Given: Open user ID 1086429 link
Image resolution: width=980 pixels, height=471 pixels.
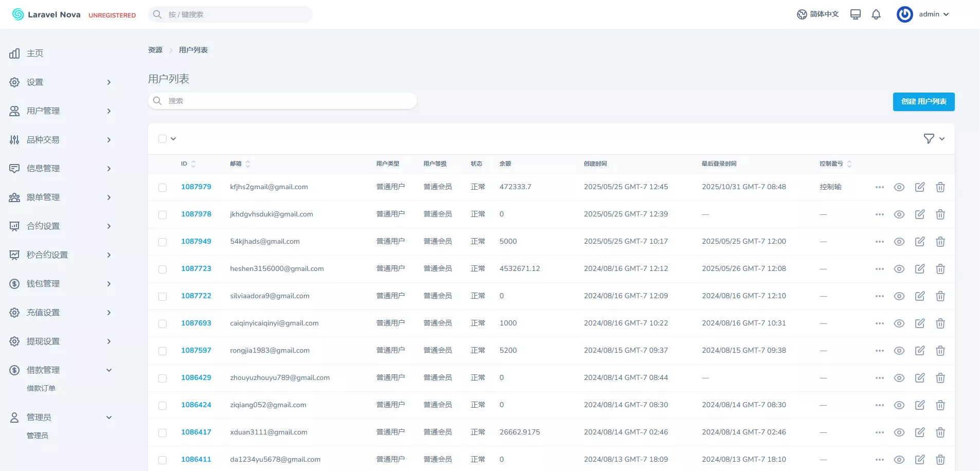Looking at the screenshot, I should click(196, 377).
